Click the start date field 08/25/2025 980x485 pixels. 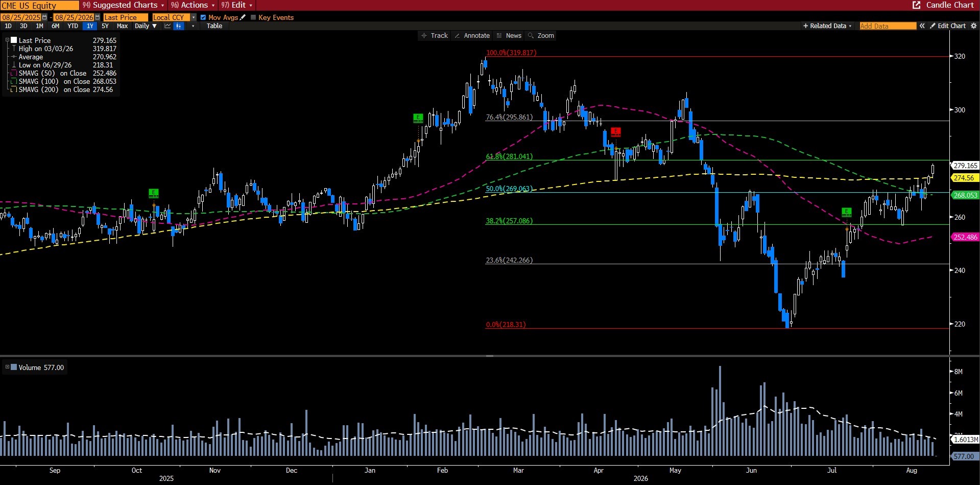(x=21, y=17)
